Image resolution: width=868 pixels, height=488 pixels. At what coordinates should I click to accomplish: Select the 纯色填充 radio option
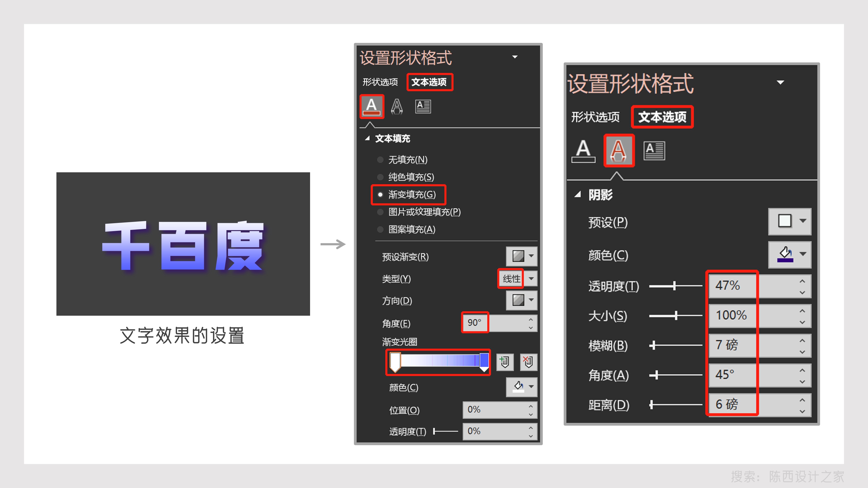pos(380,177)
